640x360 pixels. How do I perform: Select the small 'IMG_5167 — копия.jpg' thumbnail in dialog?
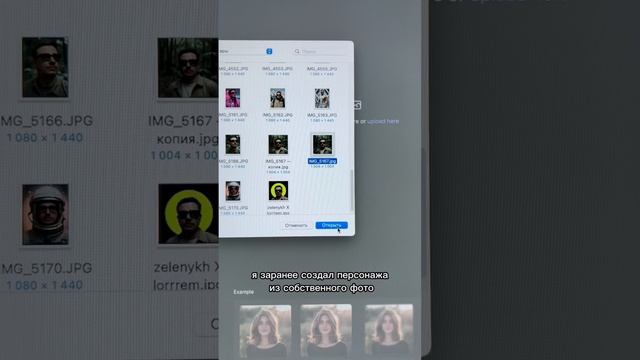278,144
